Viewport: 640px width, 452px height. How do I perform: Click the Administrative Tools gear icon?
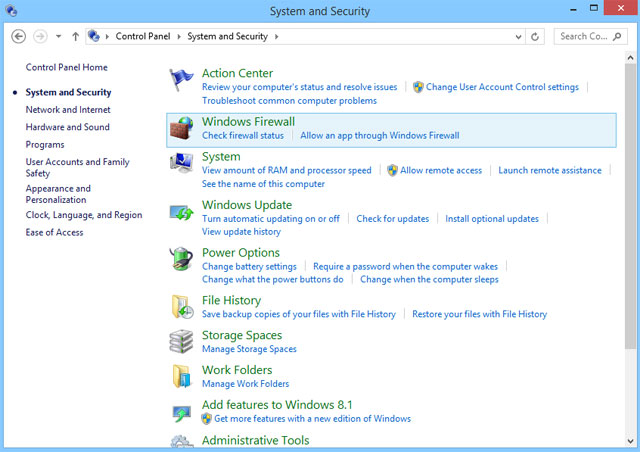coord(182,441)
